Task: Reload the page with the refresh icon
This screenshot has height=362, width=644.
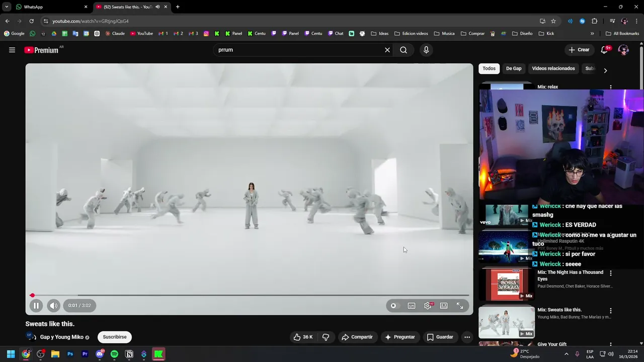Action: coord(31,21)
